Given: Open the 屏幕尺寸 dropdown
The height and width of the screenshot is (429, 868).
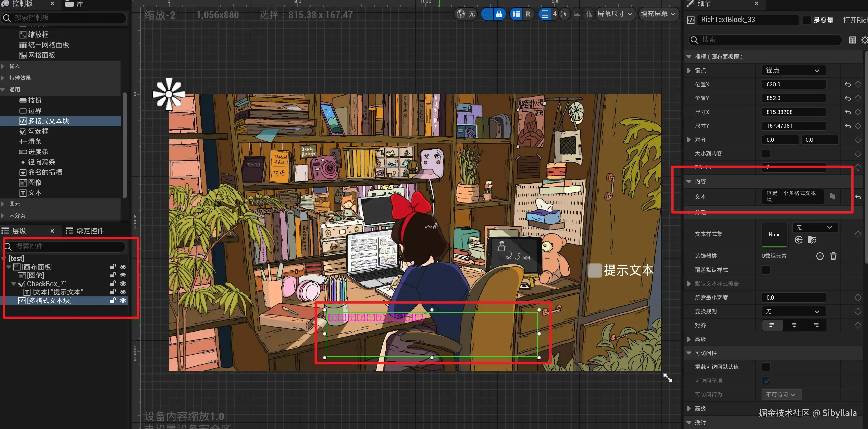Looking at the screenshot, I should point(615,14).
